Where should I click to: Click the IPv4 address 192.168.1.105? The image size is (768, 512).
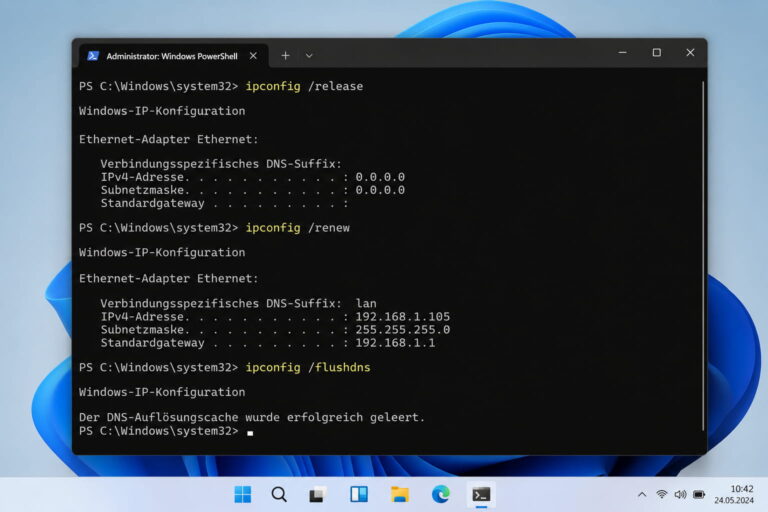click(x=403, y=317)
